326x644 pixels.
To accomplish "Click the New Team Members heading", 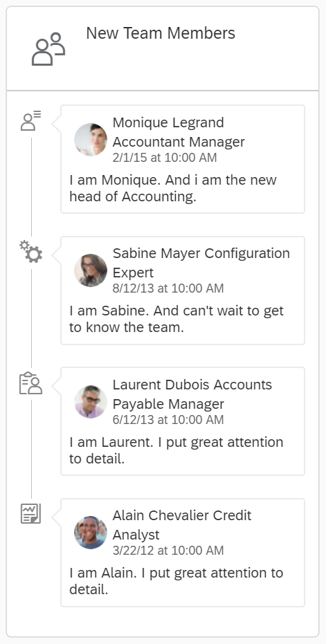I will [x=161, y=33].
